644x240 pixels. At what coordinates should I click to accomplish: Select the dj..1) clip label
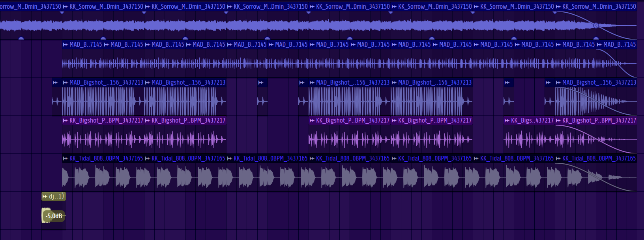(57, 197)
